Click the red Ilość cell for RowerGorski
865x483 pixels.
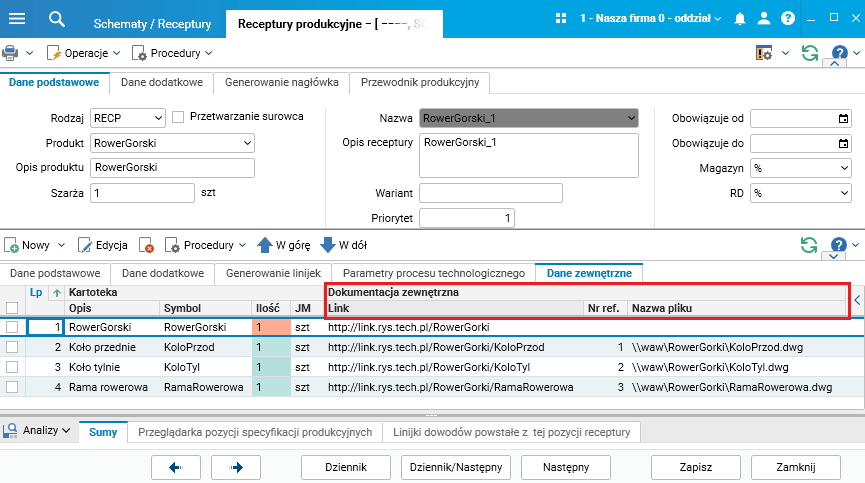[270, 327]
